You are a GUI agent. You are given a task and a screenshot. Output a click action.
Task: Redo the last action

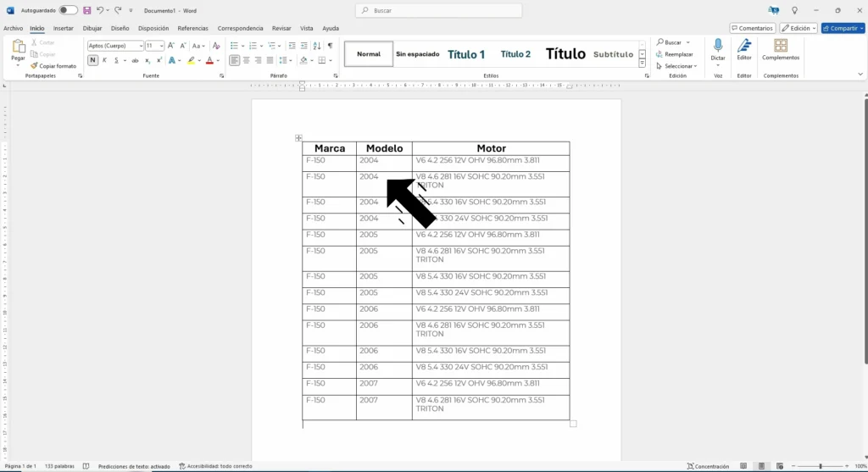(x=118, y=10)
